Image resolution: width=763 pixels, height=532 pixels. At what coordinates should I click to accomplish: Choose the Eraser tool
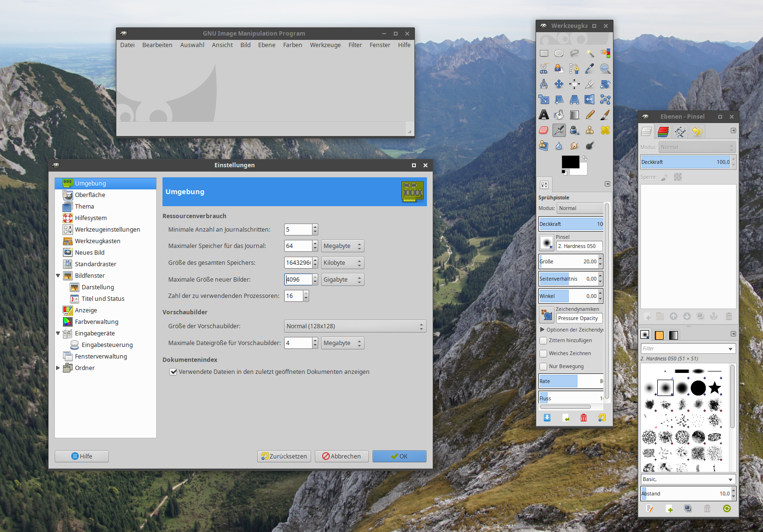click(x=544, y=130)
